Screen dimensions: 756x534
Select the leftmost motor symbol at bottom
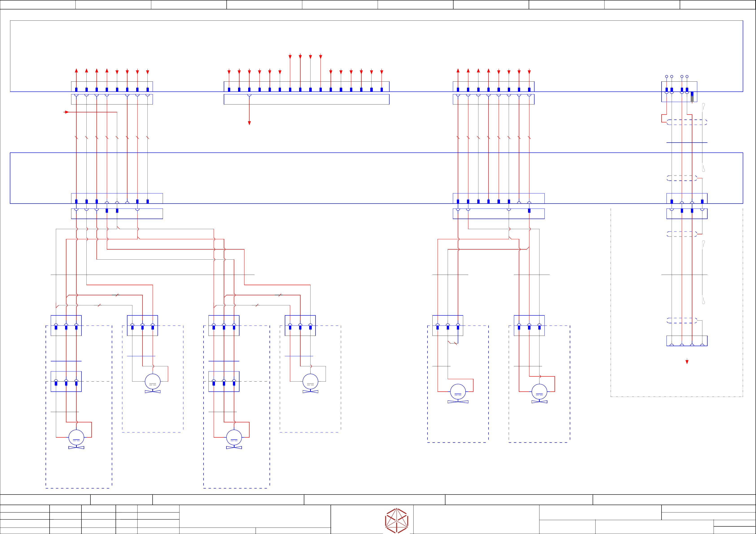point(76,438)
